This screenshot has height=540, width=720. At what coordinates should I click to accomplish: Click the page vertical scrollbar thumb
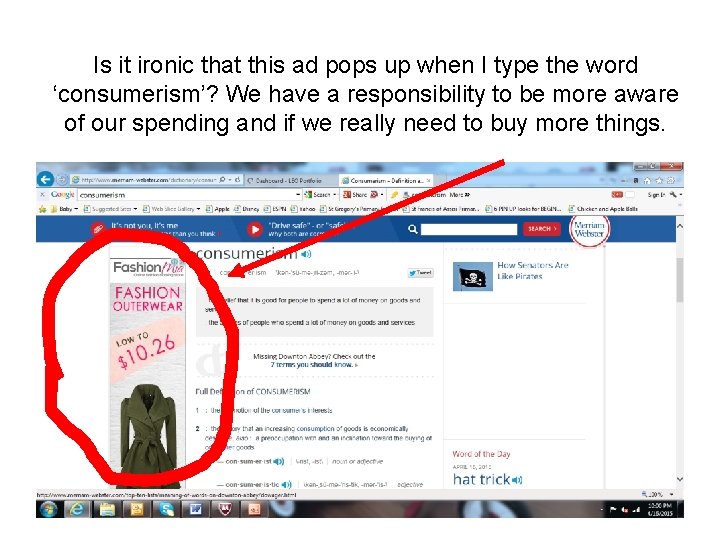click(x=680, y=280)
